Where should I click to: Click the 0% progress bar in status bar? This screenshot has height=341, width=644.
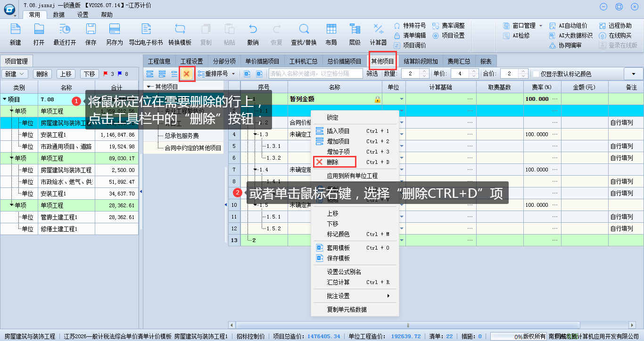click(x=518, y=337)
